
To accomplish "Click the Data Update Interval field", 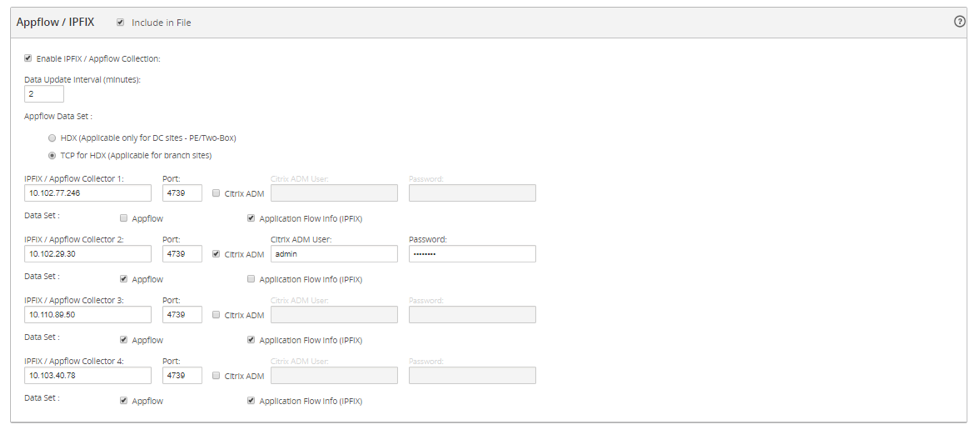I will tap(44, 94).
